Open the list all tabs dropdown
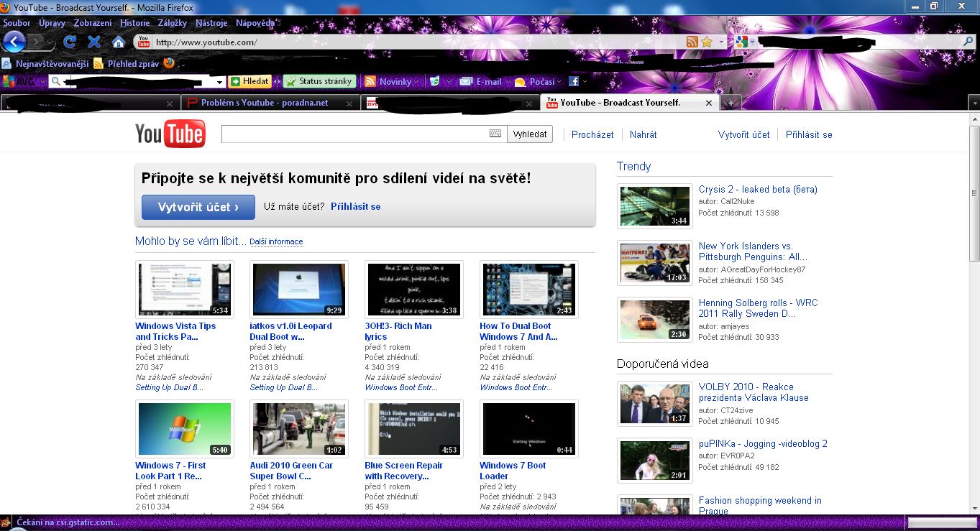Image resolution: width=980 pixels, height=531 pixels. pyautogui.click(x=974, y=103)
